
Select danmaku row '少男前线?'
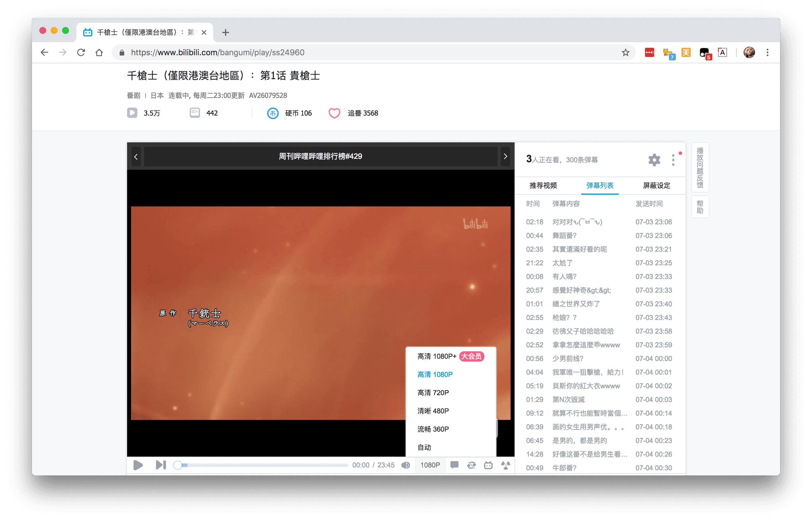[x=599, y=359]
